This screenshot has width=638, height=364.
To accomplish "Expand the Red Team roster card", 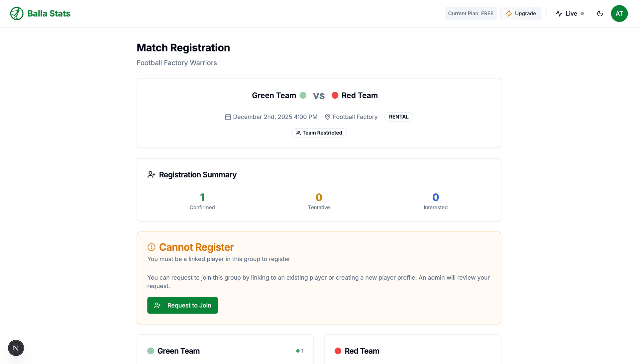I will [412, 351].
